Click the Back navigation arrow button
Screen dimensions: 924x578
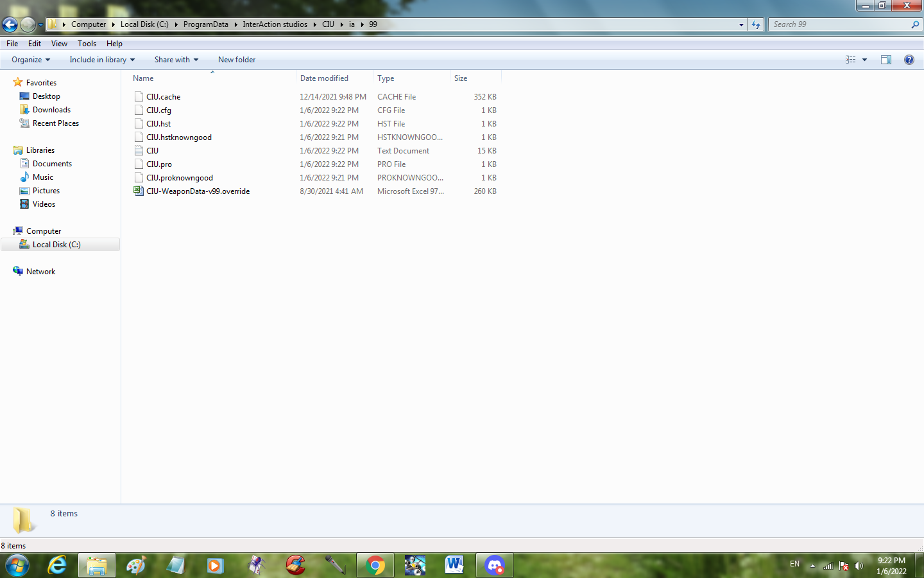point(10,24)
